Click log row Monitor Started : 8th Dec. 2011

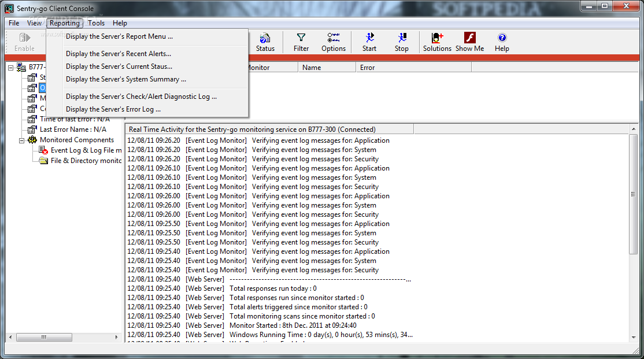242,325
